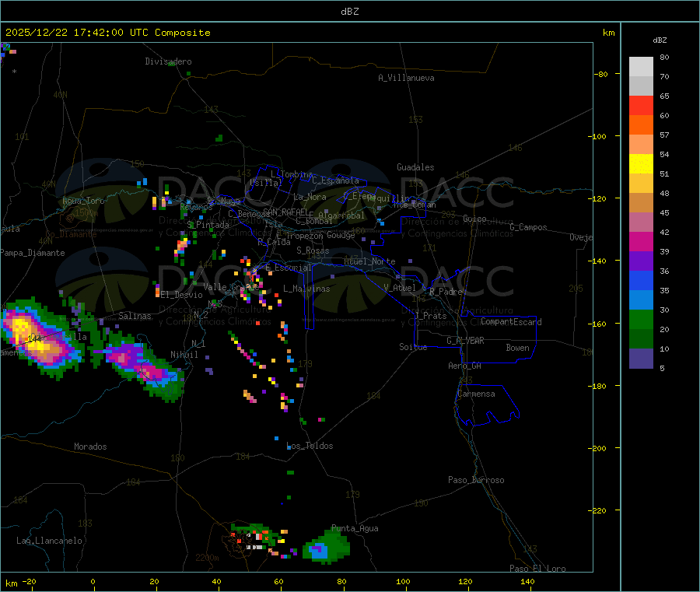700x592 pixels.
Task: Click legend value 80 at scale top
Action: click(x=664, y=57)
